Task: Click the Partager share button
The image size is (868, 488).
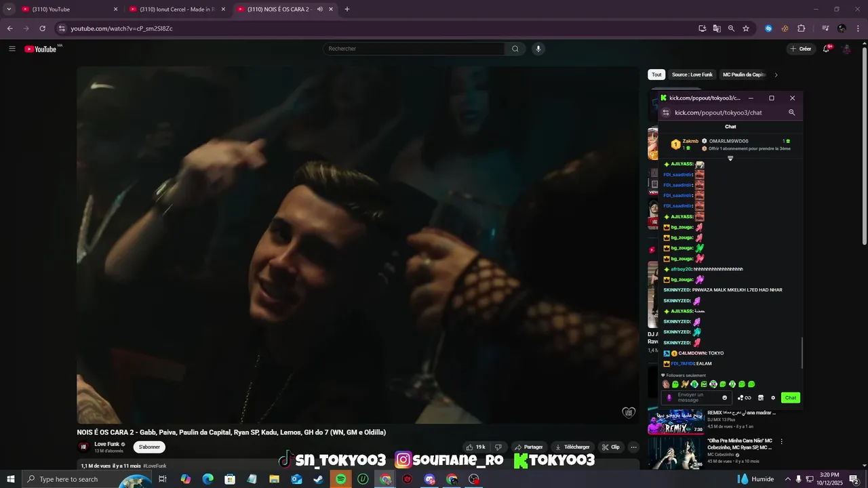Action: [528, 447]
